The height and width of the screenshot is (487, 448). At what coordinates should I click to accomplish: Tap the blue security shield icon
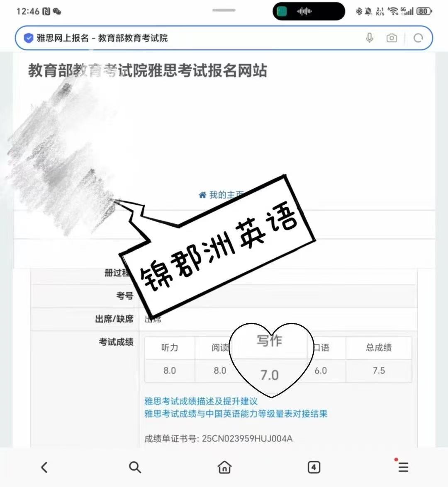[29, 38]
